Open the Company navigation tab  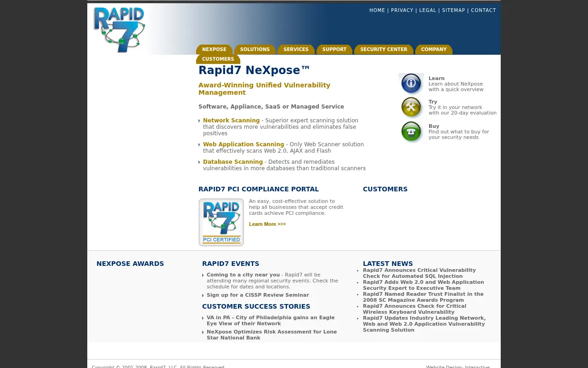point(434,50)
